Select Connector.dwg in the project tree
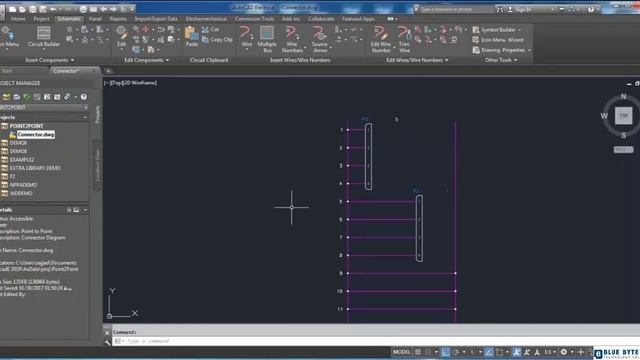The height and width of the screenshot is (360, 640). (36, 134)
